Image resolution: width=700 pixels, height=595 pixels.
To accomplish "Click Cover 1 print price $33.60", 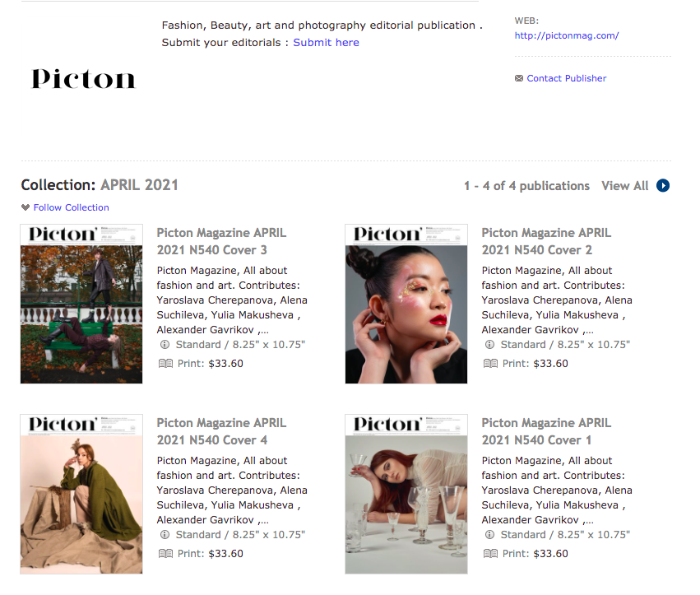I will pos(551,554).
